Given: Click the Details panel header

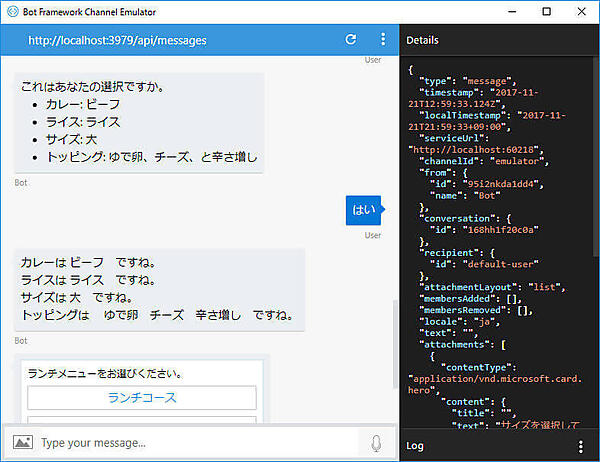Looking at the screenshot, I should point(423,40).
